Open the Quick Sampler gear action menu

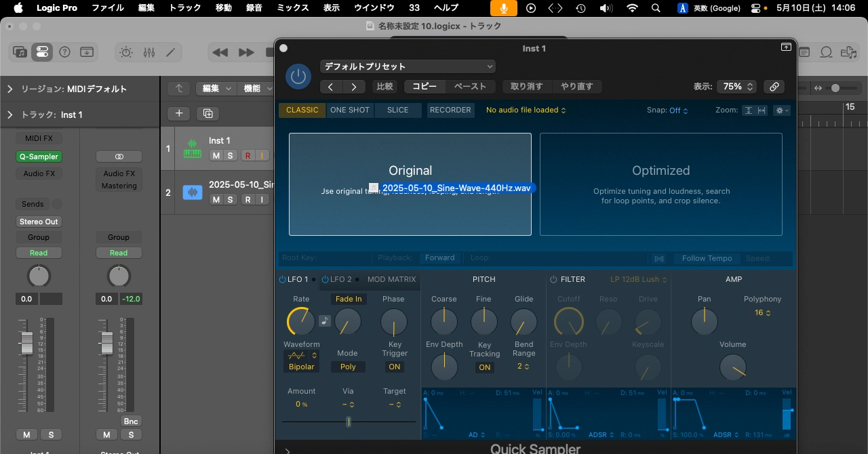[x=782, y=110]
